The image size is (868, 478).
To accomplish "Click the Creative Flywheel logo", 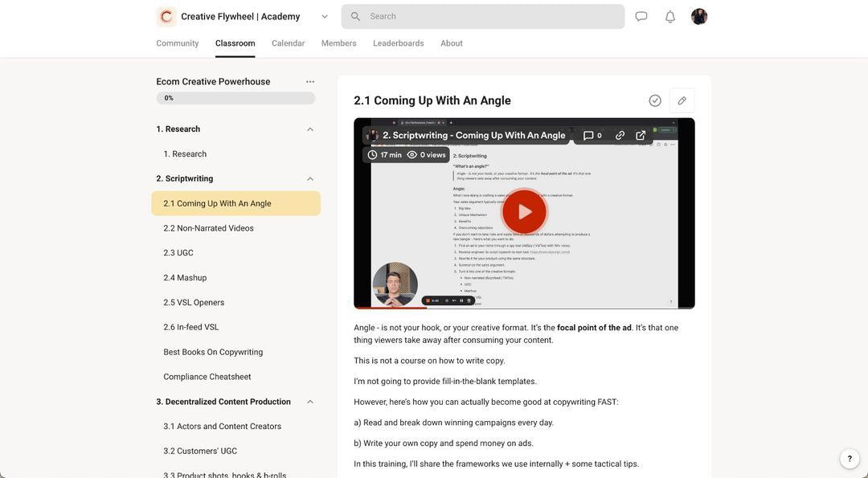I will [166, 16].
